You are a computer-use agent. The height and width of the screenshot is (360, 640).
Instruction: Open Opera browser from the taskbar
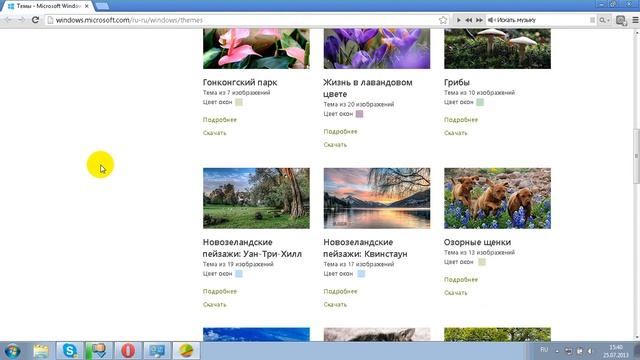128,351
